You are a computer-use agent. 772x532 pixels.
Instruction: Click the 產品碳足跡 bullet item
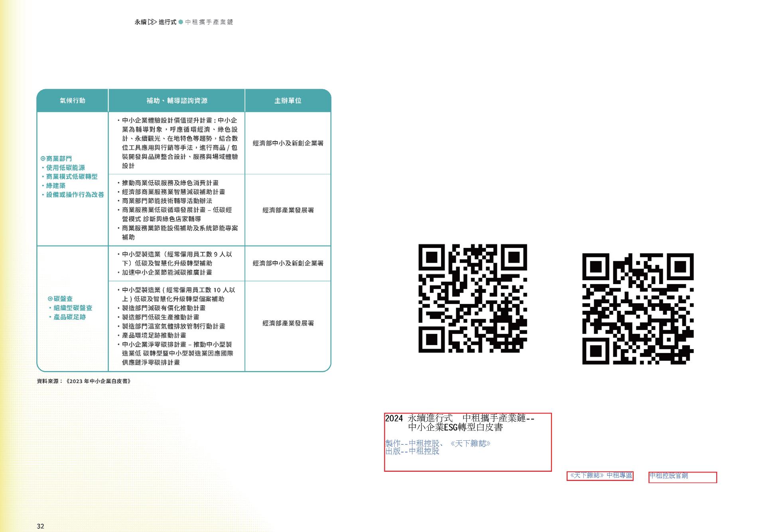[x=69, y=317]
